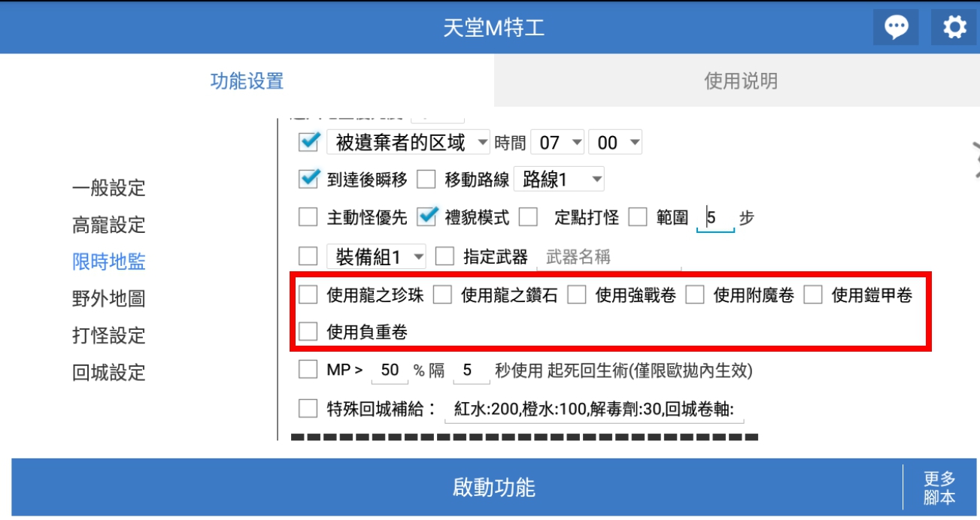980x520 pixels.
Task: Click the 武器名稱 input field
Action: pyautogui.click(x=608, y=257)
